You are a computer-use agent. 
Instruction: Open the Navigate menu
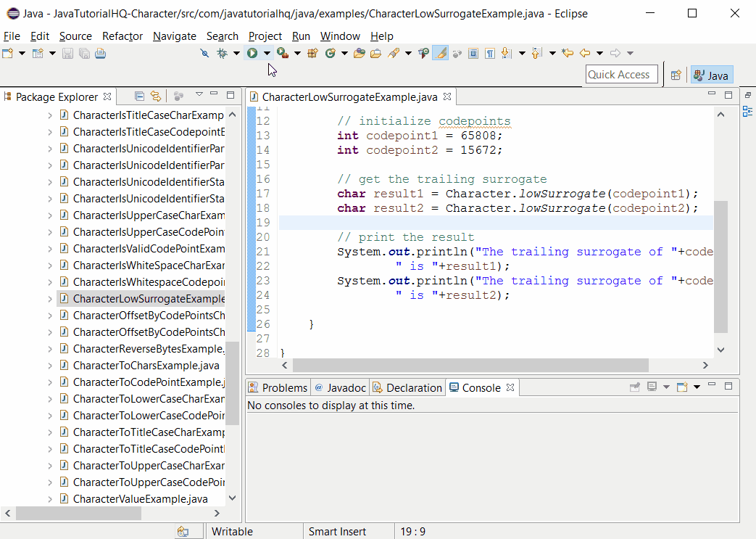175,36
